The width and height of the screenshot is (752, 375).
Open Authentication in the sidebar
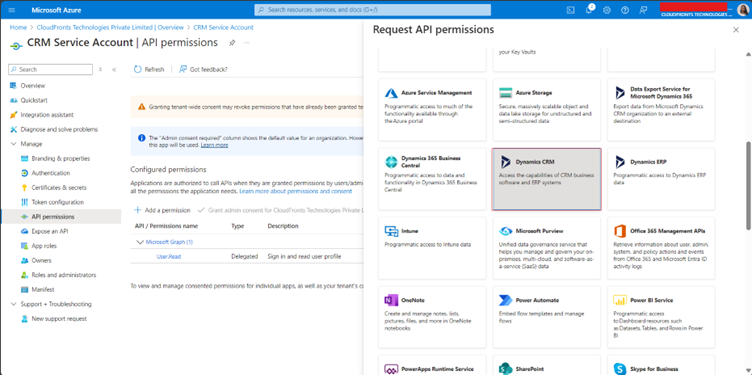pos(51,173)
